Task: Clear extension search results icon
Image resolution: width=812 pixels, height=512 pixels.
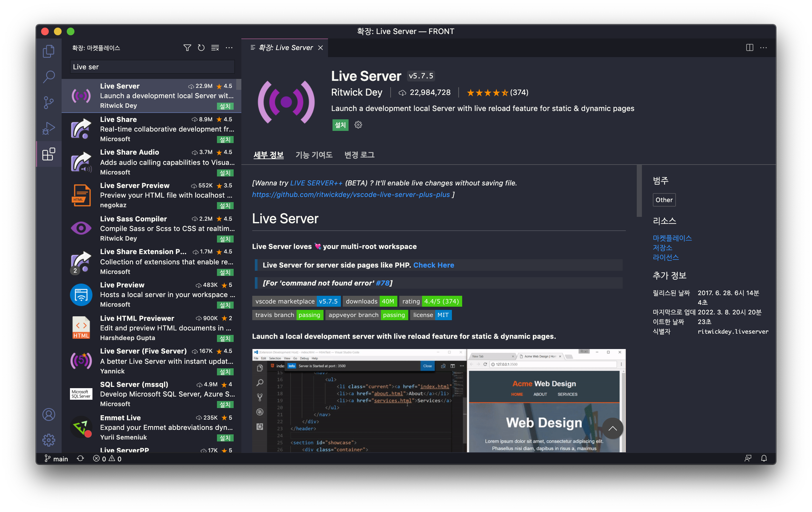Action: (x=215, y=47)
